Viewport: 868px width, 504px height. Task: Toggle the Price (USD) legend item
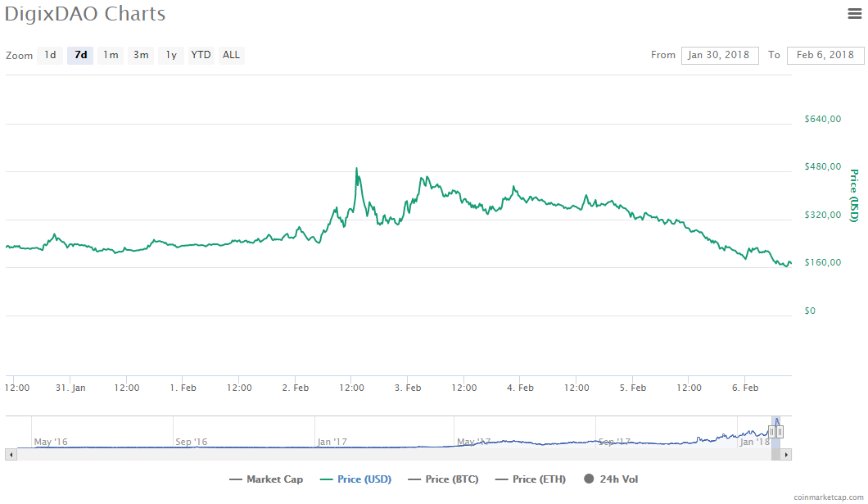(355, 479)
